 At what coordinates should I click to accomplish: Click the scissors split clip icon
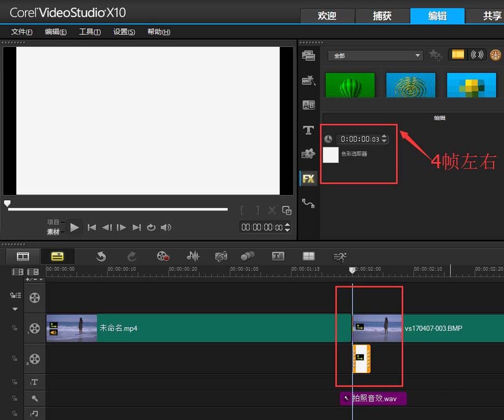pyautogui.click(x=272, y=211)
